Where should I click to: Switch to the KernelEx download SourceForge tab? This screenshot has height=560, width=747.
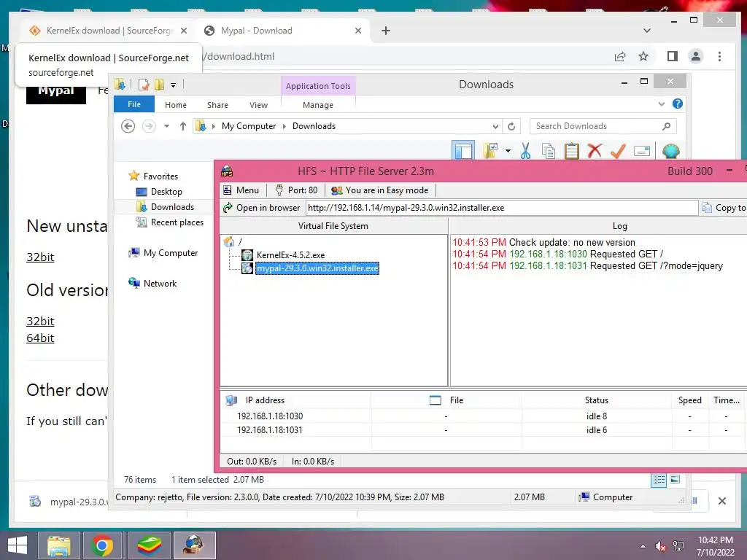coord(108,31)
